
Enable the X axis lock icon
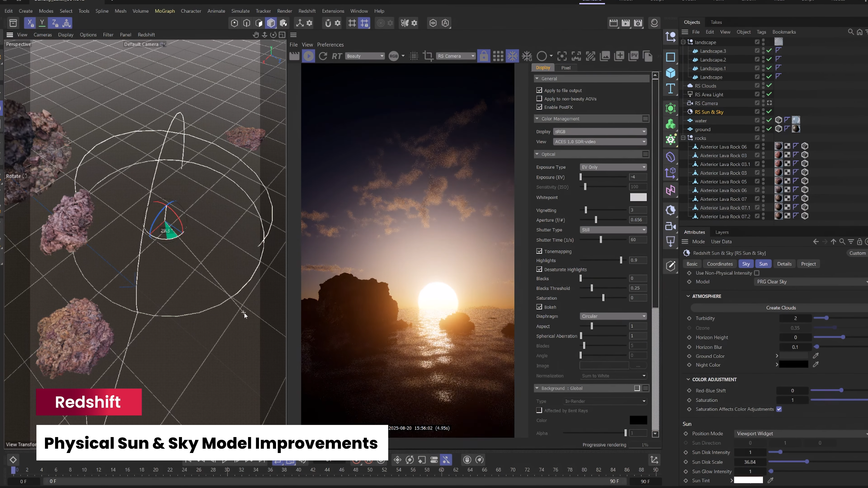pos(30,23)
